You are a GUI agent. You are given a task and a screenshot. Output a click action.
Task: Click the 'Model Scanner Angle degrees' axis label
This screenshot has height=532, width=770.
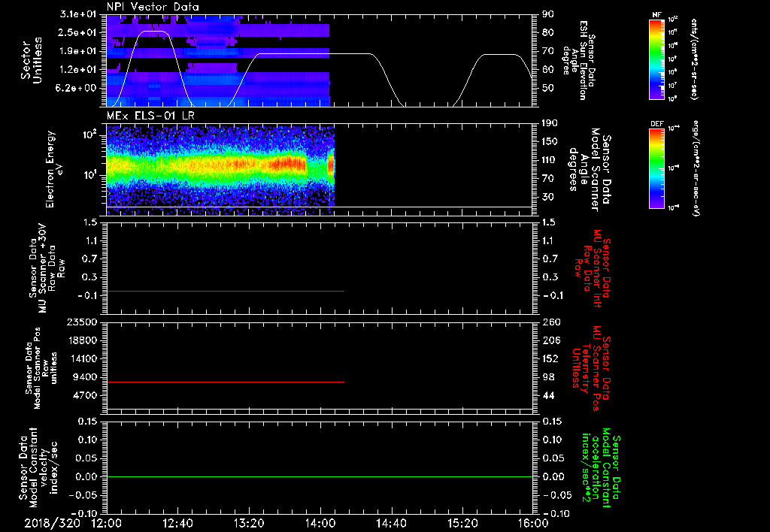[584, 169]
